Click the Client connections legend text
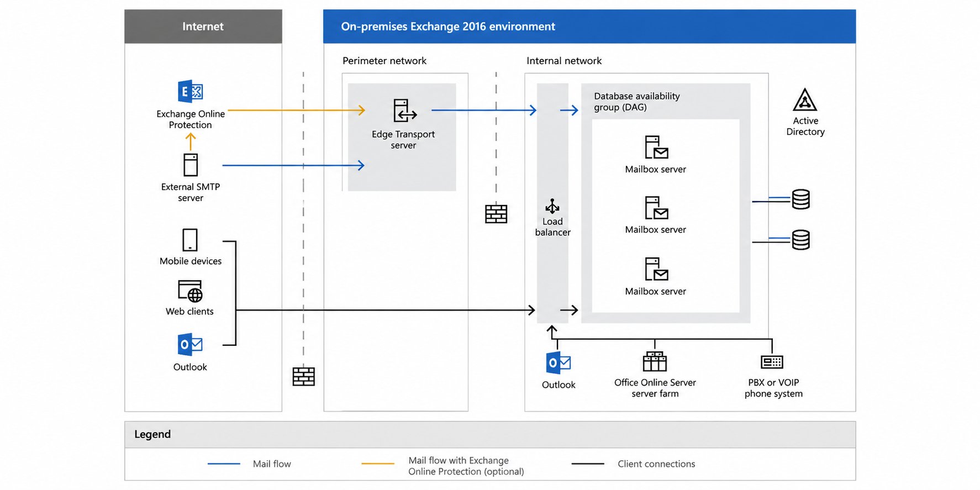980x490 pixels. [656, 464]
